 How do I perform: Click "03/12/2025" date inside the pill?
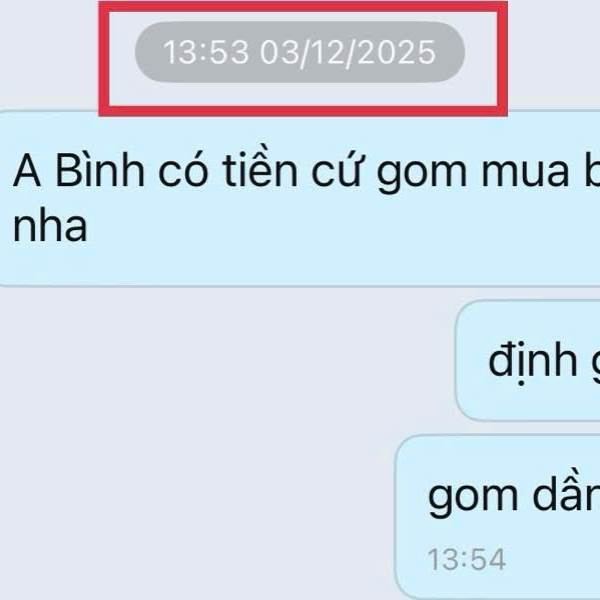click(348, 53)
